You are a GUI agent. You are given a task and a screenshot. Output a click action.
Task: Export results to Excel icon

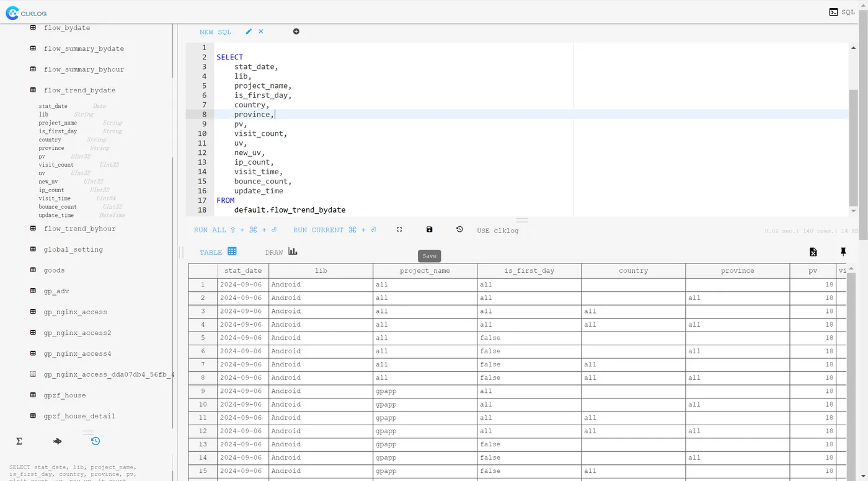coord(813,252)
